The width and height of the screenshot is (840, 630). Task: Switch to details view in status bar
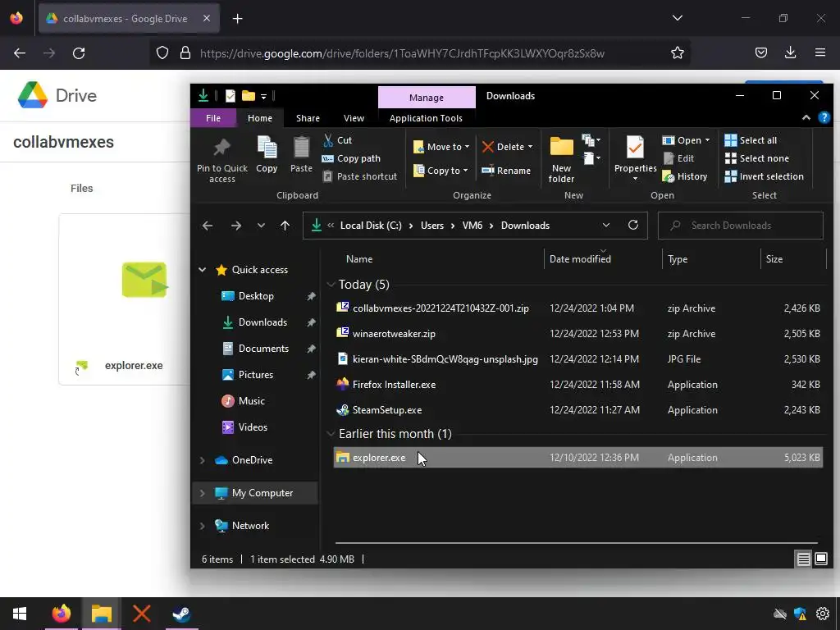coord(803,559)
